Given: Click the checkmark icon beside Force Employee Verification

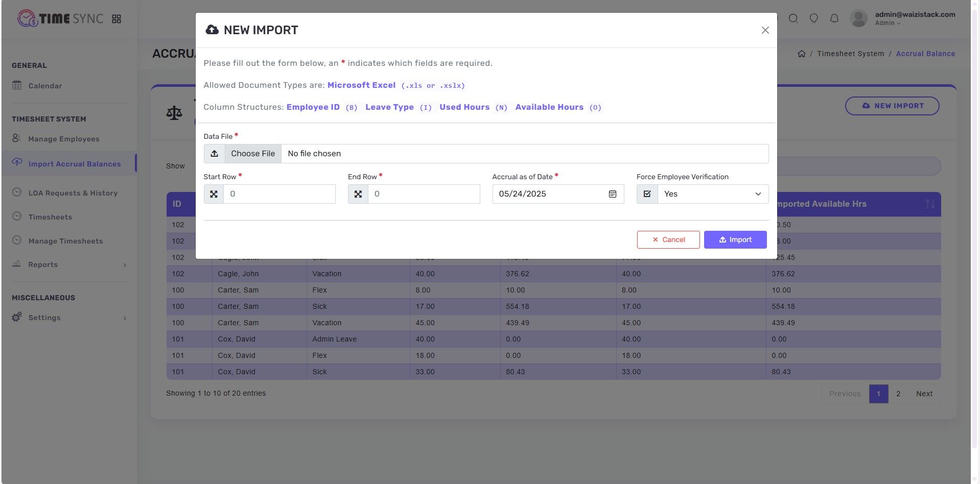Looking at the screenshot, I should [647, 194].
